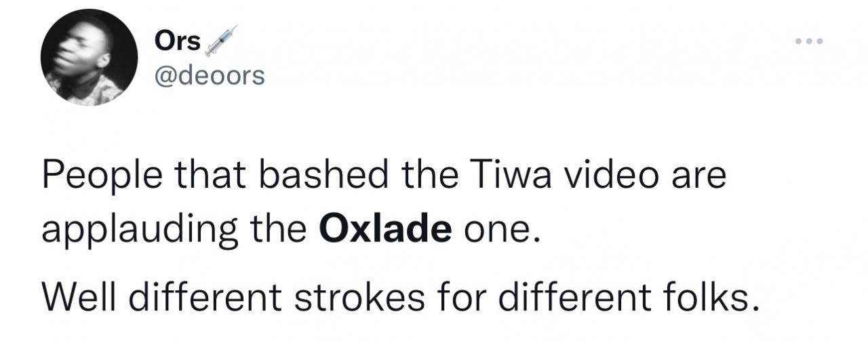Click the Ors profile avatar picture
868x341 pixels.
(88, 58)
